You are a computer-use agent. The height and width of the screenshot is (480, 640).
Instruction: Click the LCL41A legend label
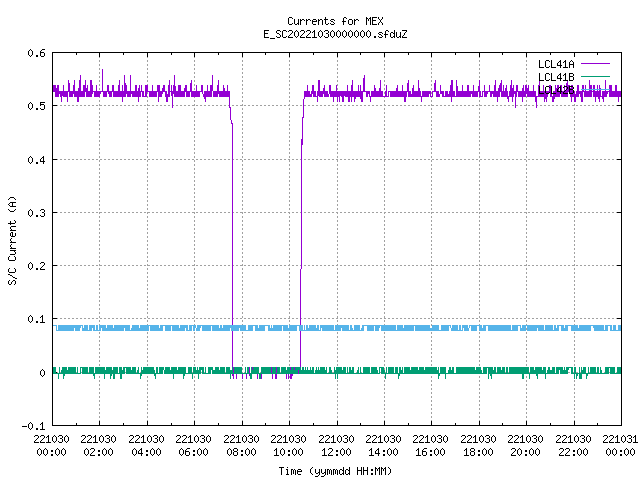tap(556, 64)
